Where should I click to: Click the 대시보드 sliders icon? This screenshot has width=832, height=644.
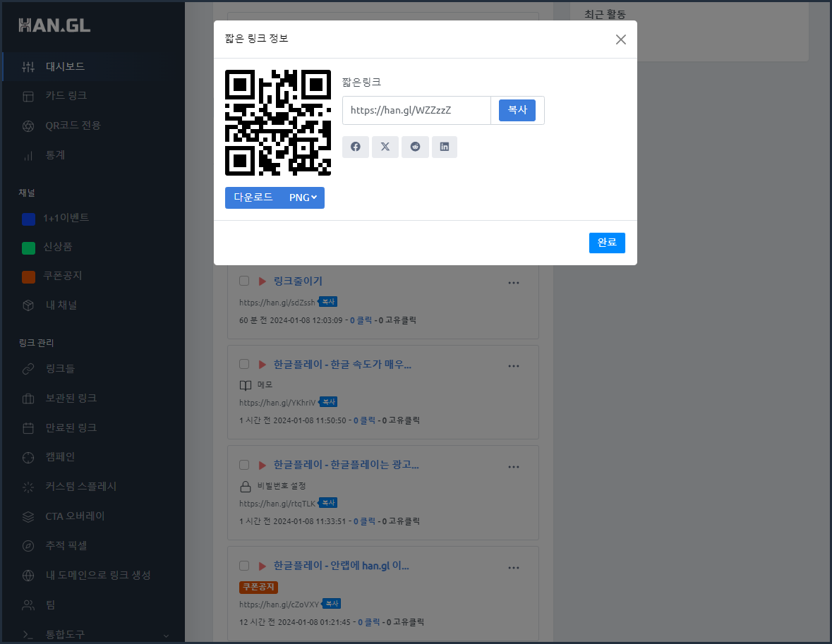pyautogui.click(x=28, y=67)
